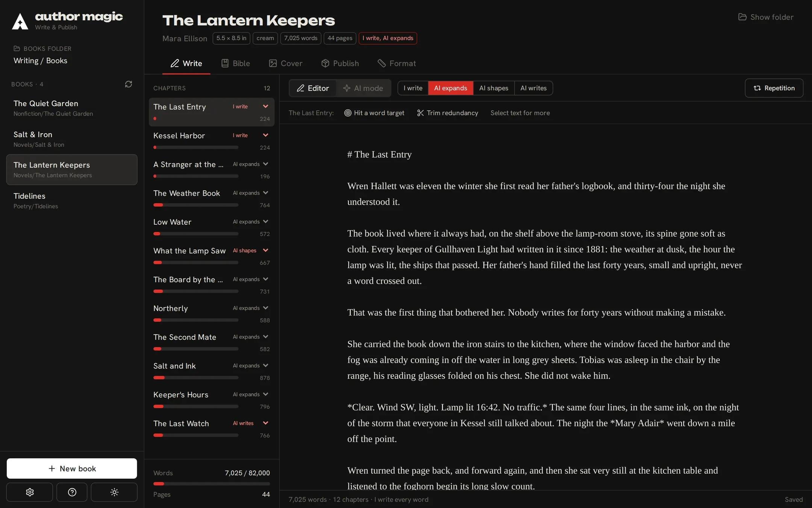Open the Keeper's Hours chapter
The width and height of the screenshot is (812, 508).
click(x=212, y=400)
